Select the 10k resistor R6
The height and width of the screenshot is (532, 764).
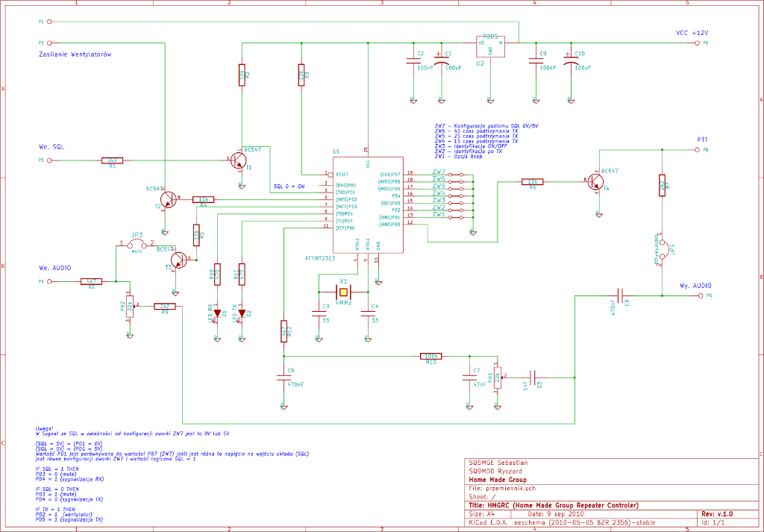point(531,181)
